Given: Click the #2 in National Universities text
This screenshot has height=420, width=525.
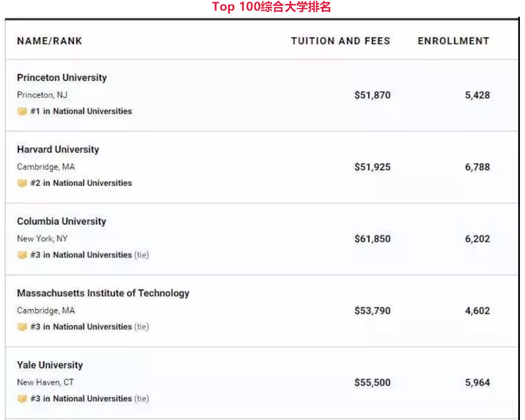Looking at the screenshot, I should (x=81, y=183).
